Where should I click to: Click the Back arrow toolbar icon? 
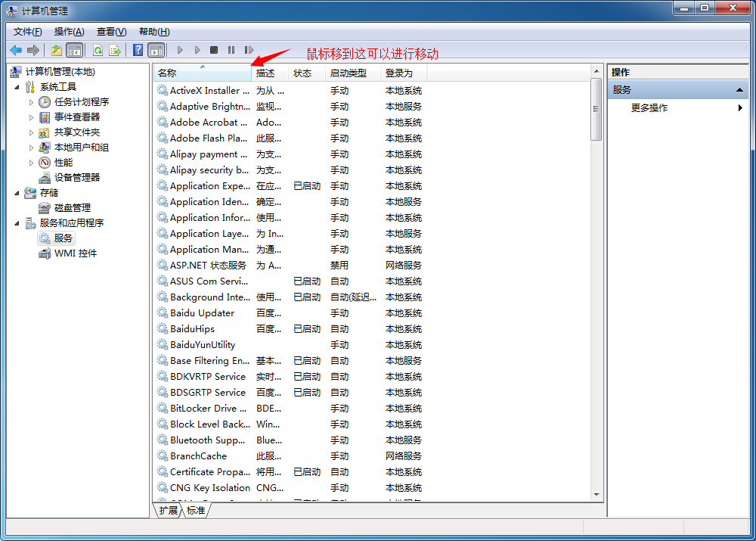coord(16,50)
